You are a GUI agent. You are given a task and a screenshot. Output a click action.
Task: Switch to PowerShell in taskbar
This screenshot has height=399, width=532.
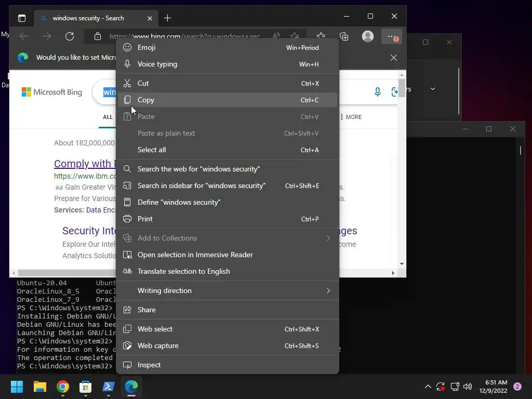(109, 387)
